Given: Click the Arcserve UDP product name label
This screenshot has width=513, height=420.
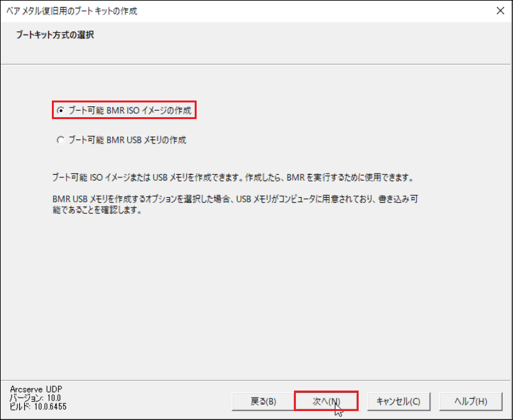Looking at the screenshot, I should coord(36,389).
